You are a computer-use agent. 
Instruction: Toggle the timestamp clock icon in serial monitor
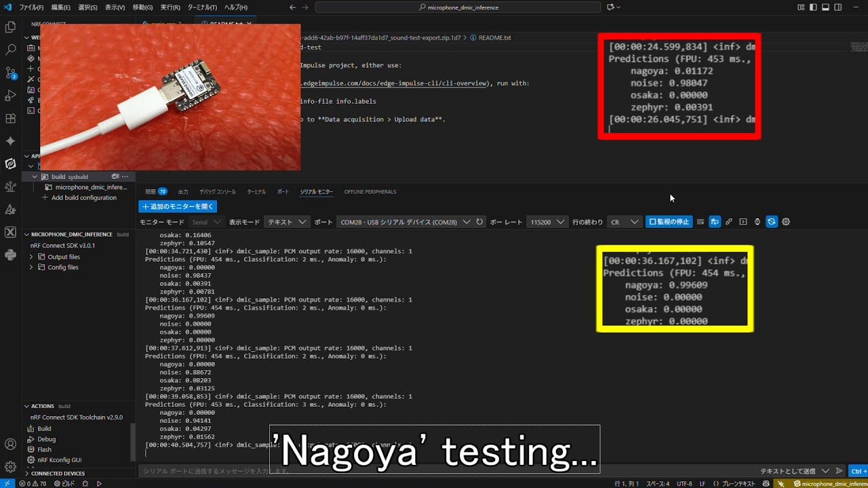coord(757,222)
